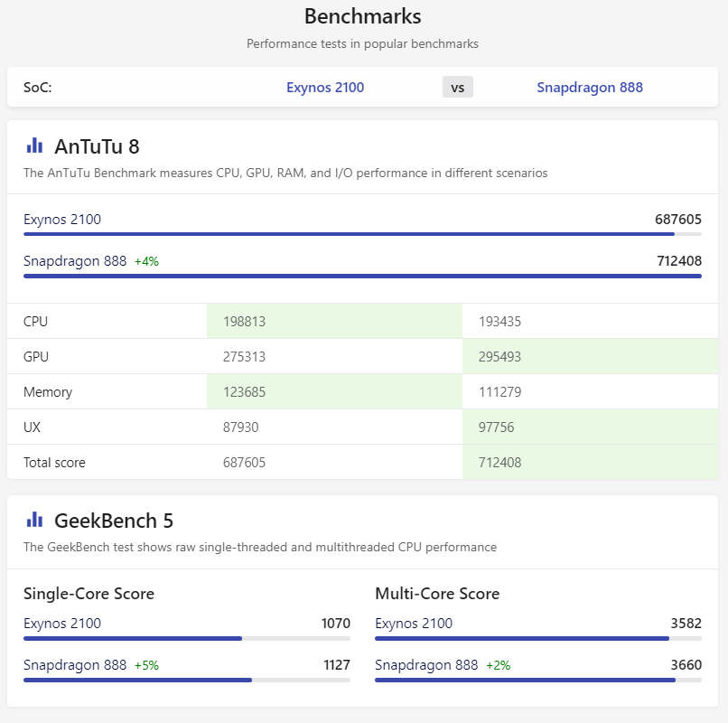Click the +5% single-core difference label
This screenshot has height=723, width=728.
pyautogui.click(x=146, y=665)
